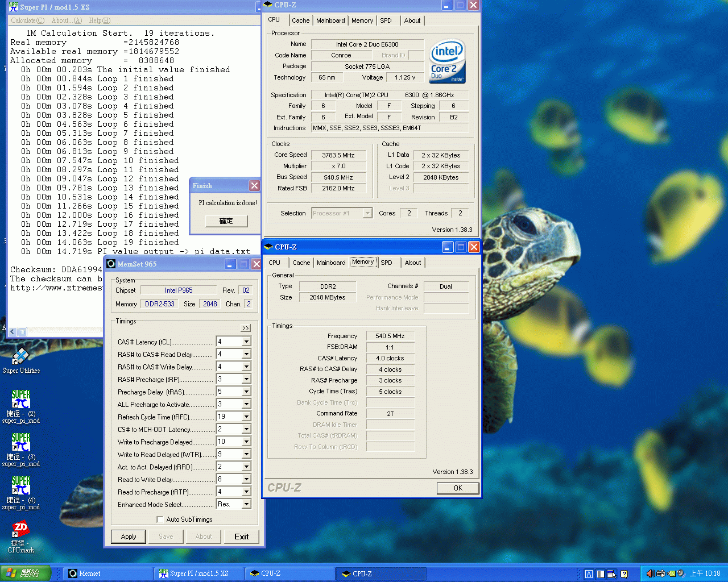The width and height of the screenshot is (728, 582).
Task: Open super_pi_mod shortcut (4) on desktop
Action: click(x=21, y=493)
